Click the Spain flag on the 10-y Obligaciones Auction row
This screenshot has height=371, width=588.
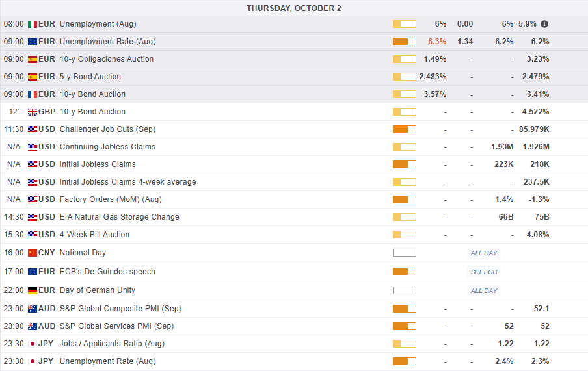point(33,59)
